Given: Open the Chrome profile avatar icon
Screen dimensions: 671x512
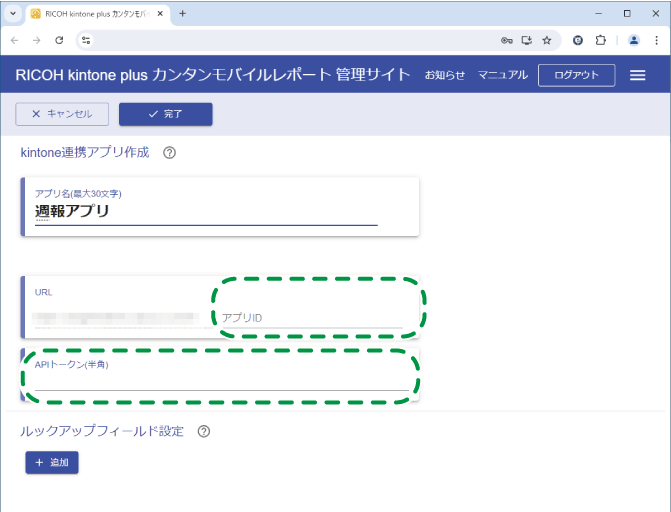Looking at the screenshot, I should coord(634,40).
